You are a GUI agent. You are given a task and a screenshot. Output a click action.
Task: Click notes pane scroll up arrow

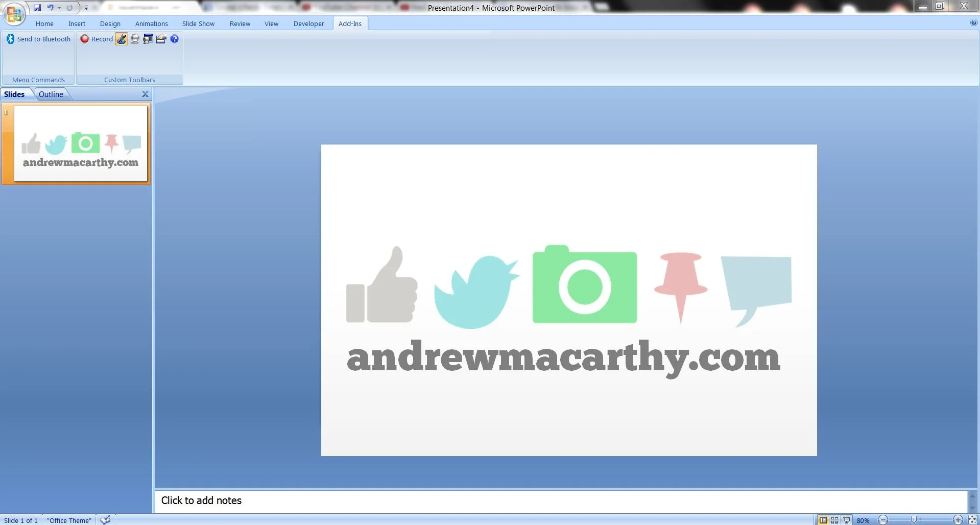972,496
